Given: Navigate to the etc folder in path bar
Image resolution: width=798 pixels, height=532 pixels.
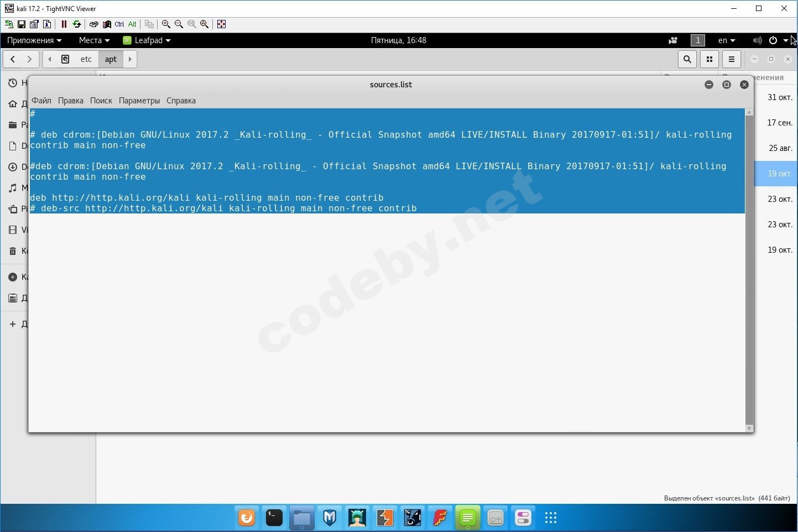Looking at the screenshot, I should 86,59.
